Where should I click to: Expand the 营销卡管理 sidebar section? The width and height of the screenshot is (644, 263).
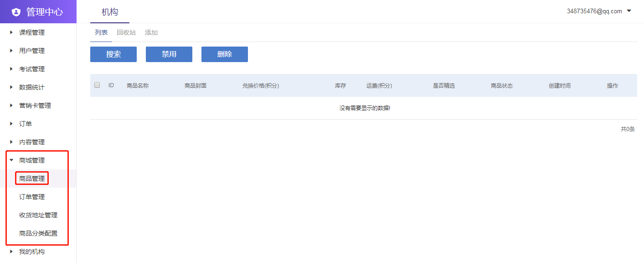[35, 105]
